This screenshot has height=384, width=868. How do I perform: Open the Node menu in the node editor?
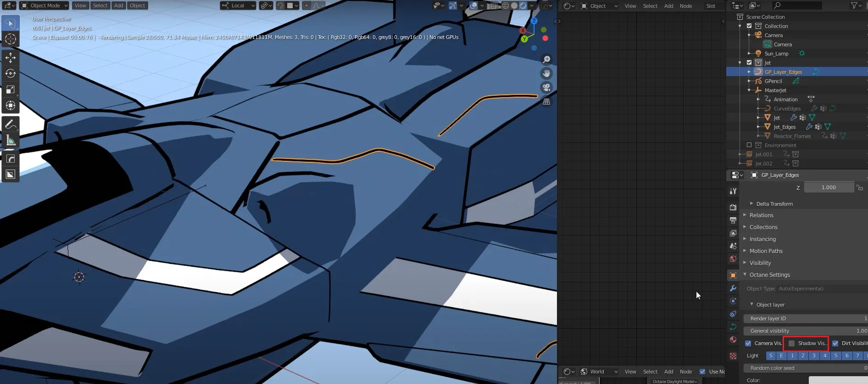tap(685, 6)
